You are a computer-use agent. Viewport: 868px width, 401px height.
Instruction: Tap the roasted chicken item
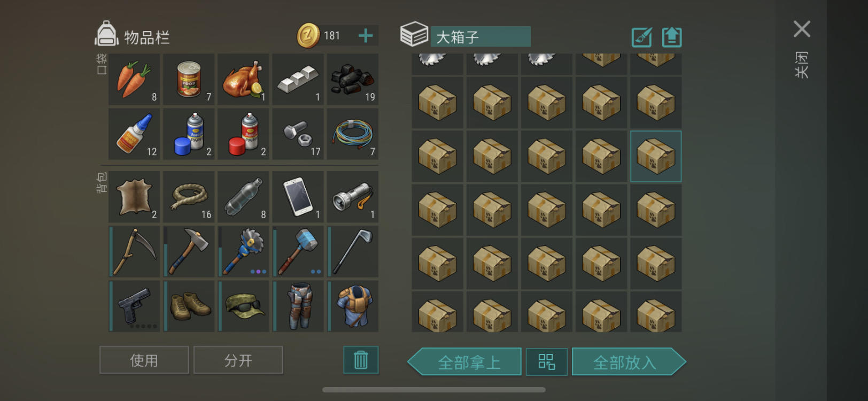point(244,79)
